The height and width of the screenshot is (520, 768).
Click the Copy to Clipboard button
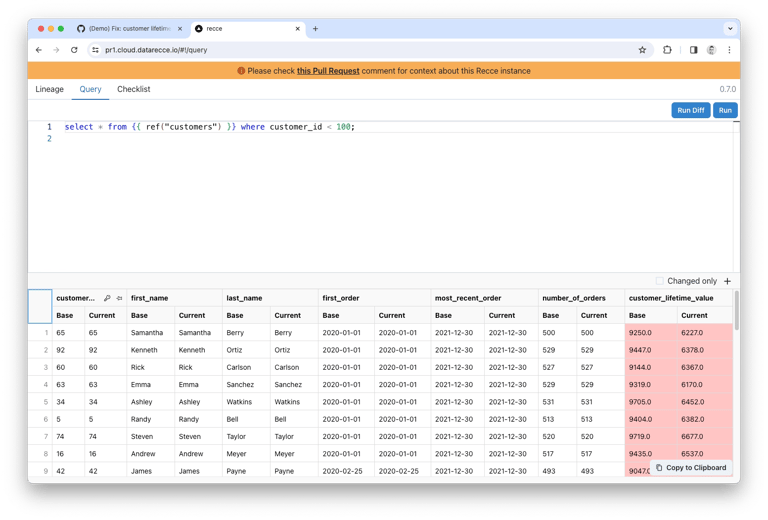pos(691,468)
